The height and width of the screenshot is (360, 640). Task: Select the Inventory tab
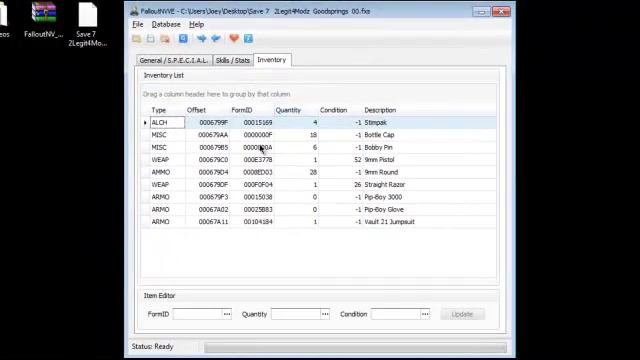[x=272, y=60]
